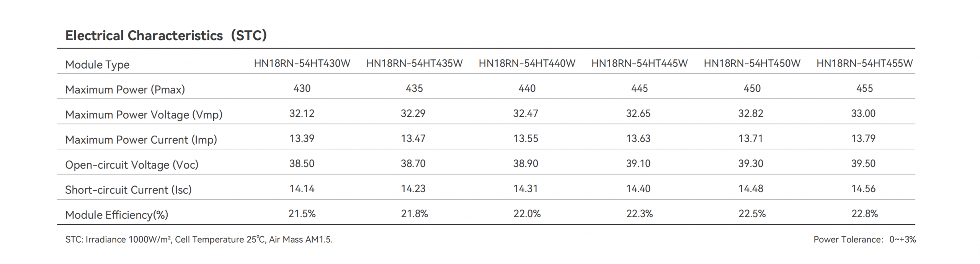Click the 22.8% efficiency value

pyautogui.click(x=864, y=214)
